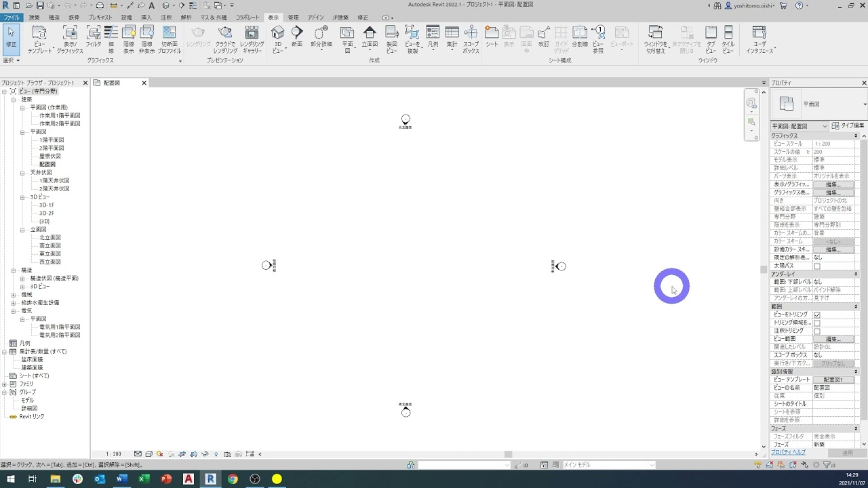The image size is (868, 488).
Task: Open Visibility/Graphics (表示/グラフィックス) settings
Action: point(70,39)
